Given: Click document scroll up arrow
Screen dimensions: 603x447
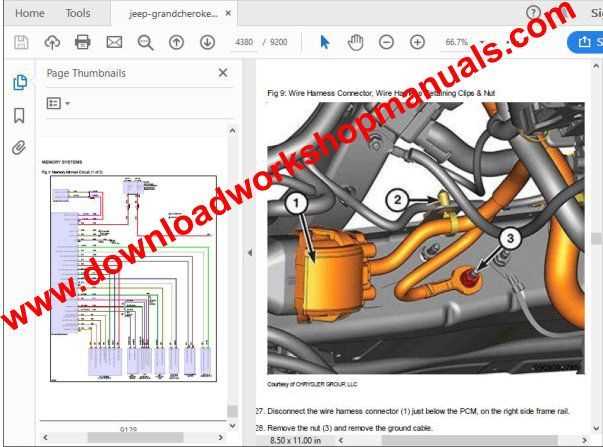Looking at the screenshot, I should pyautogui.click(x=596, y=66).
